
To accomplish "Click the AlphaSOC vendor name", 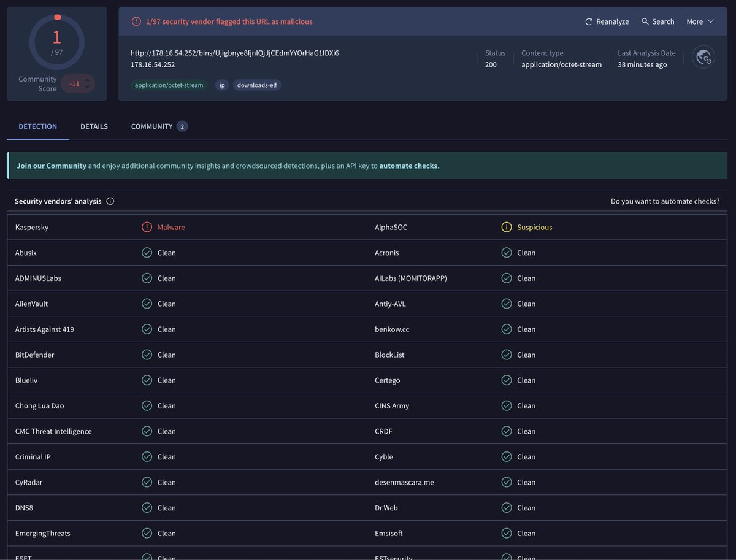I will pos(391,227).
